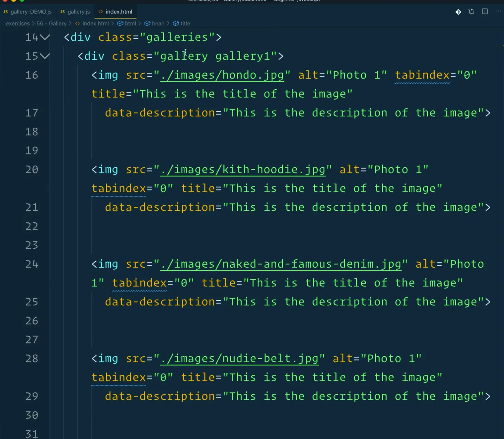The image size is (504, 439).
Task: Split the editor with the split icon
Action: [485, 11]
